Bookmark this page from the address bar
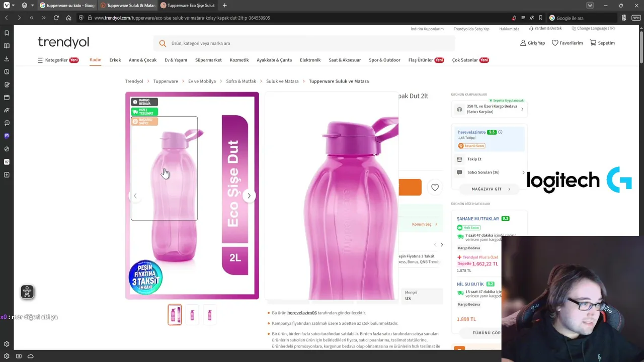 [x=541, y=18]
